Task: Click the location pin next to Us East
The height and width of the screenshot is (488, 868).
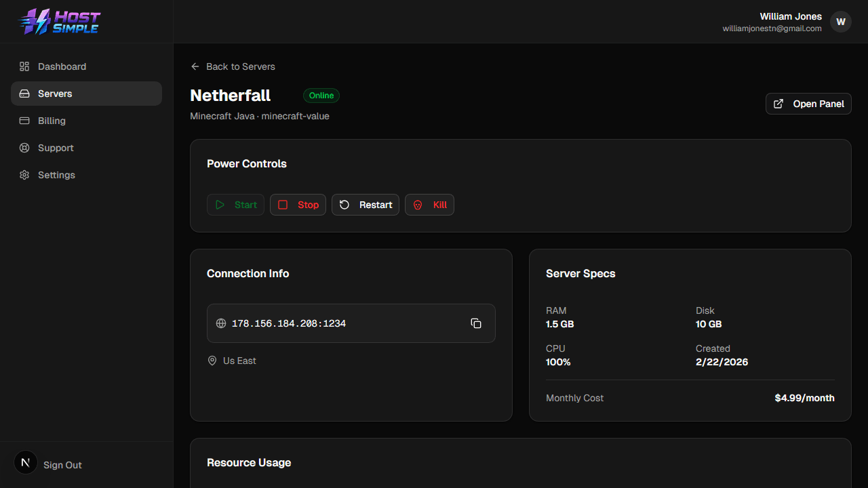Action: (212, 361)
